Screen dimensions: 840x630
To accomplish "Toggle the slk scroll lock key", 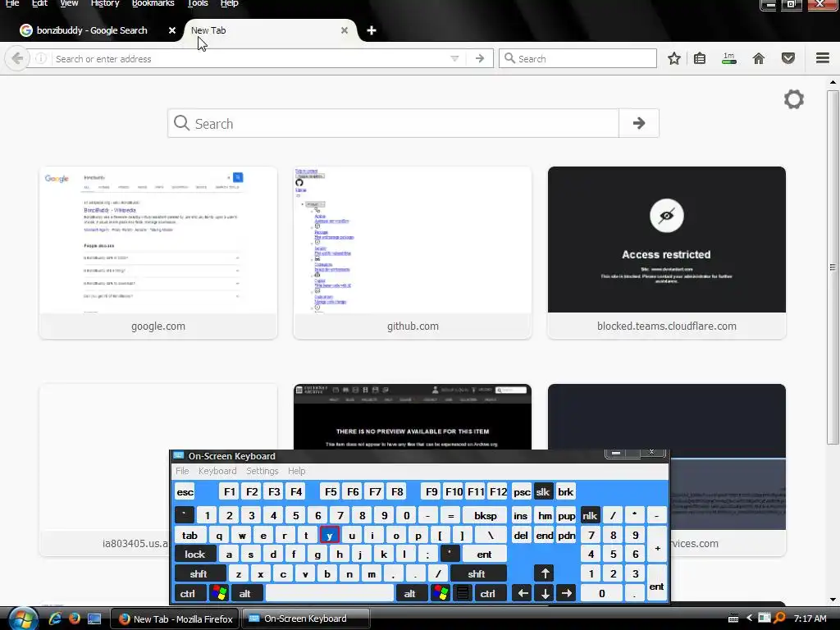I will [543, 492].
